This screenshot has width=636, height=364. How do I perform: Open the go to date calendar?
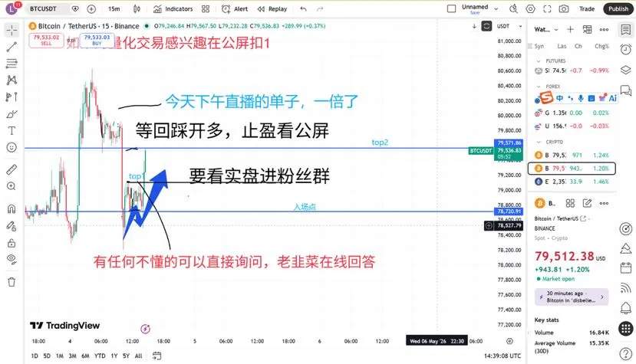pyautogui.click(x=157, y=356)
